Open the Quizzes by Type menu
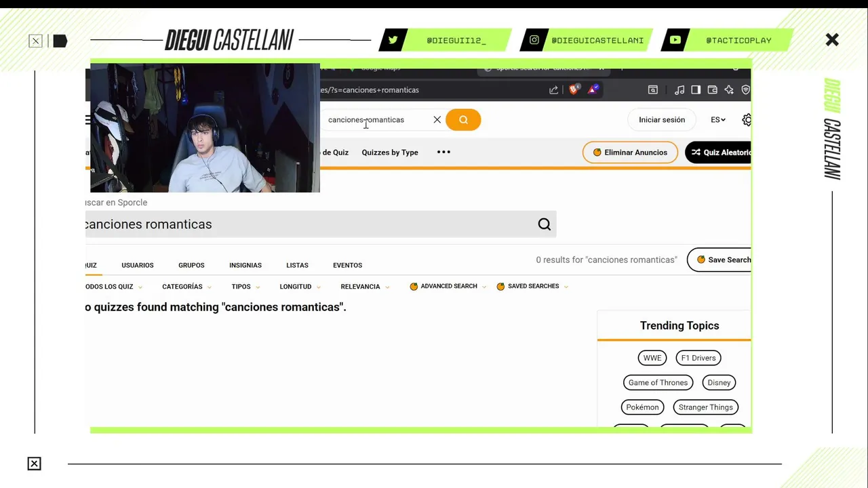 (x=390, y=152)
